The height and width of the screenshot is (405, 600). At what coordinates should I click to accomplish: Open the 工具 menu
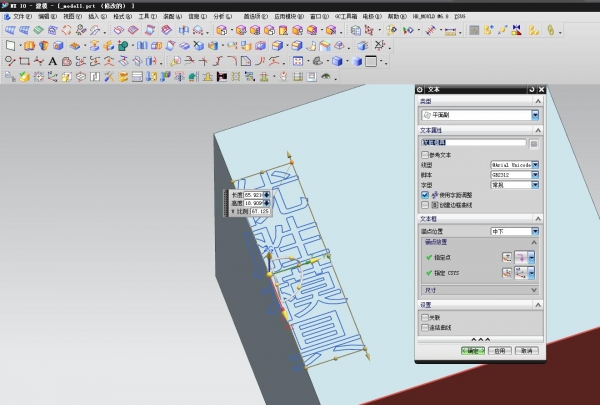148,16
